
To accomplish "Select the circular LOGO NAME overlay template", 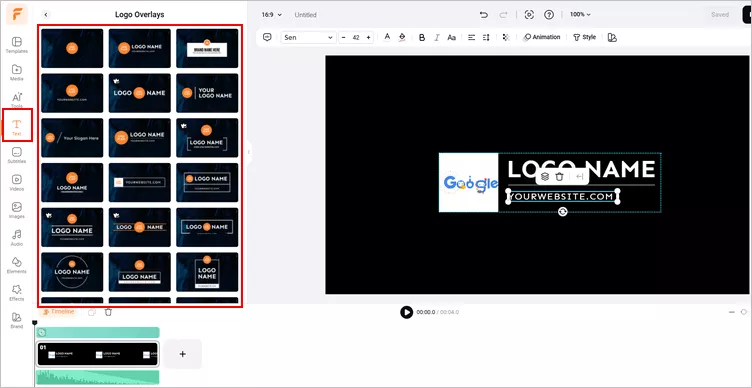I will tap(72, 272).
